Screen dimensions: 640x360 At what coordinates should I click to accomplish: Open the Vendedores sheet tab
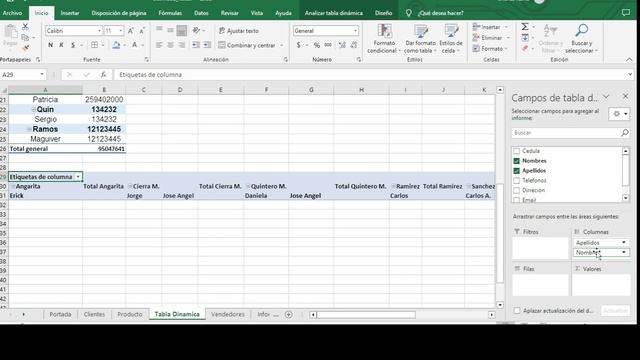click(228, 314)
